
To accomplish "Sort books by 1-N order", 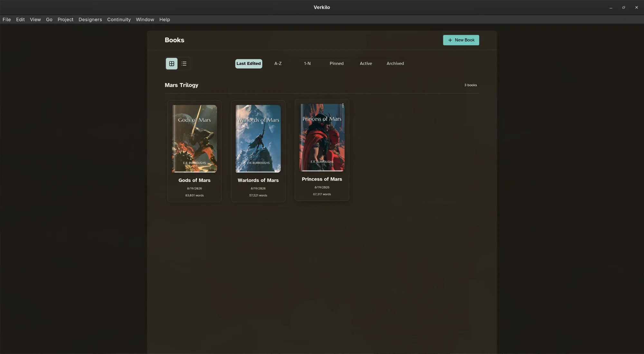I will point(307,64).
